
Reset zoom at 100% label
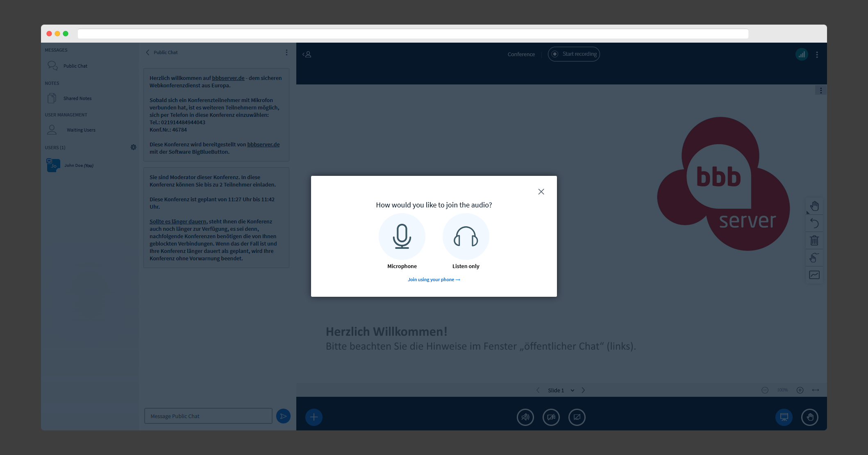[782, 390]
